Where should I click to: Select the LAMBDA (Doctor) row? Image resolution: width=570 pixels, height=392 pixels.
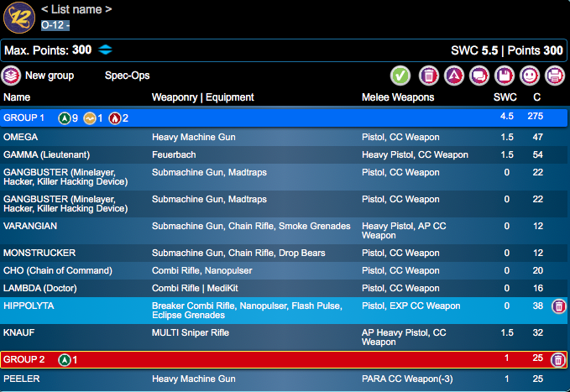(x=284, y=289)
